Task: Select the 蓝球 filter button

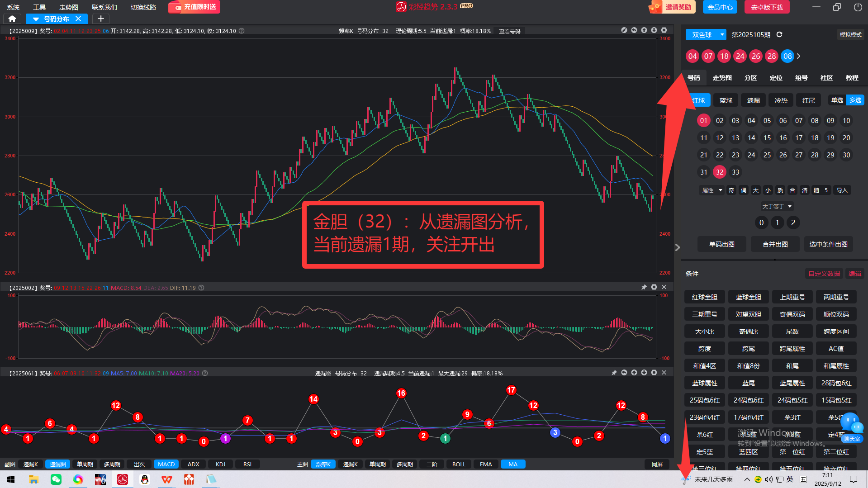Action: (x=726, y=100)
